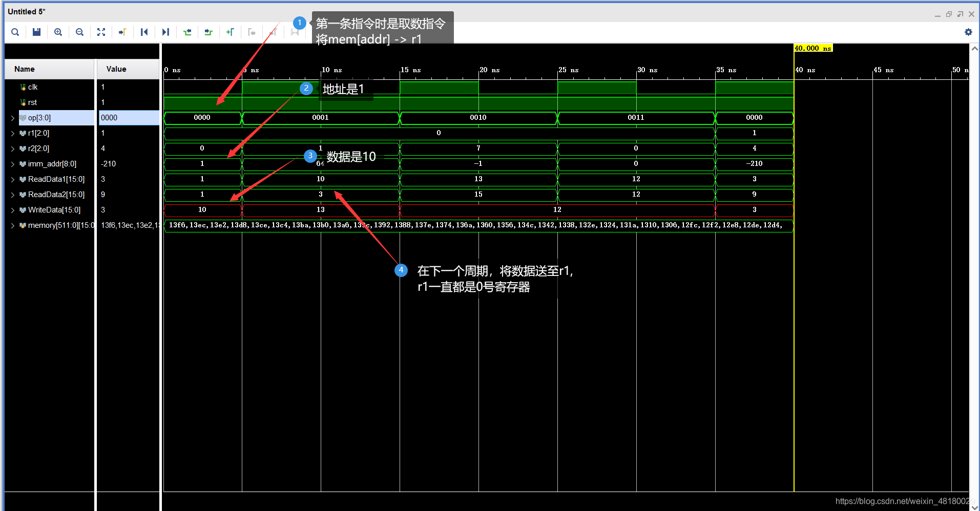Click the Save waveform configuration icon

(x=36, y=32)
